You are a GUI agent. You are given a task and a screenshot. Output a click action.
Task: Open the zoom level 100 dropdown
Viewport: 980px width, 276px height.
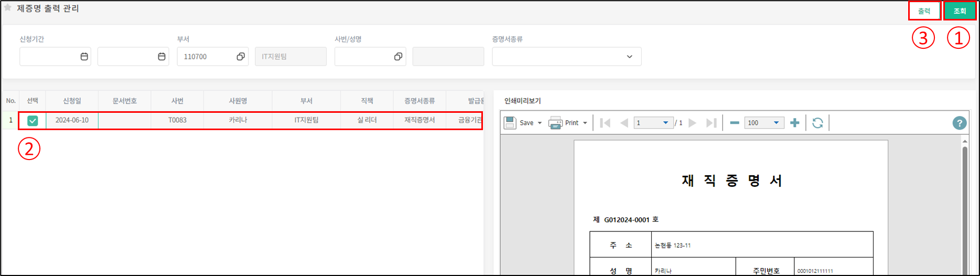click(x=776, y=123)
